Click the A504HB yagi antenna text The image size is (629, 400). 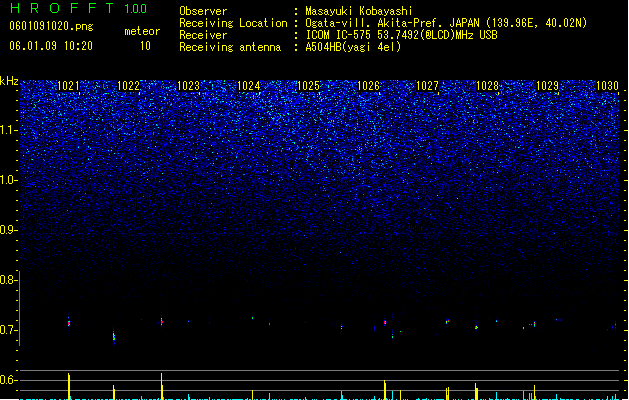tap(353, 47)
